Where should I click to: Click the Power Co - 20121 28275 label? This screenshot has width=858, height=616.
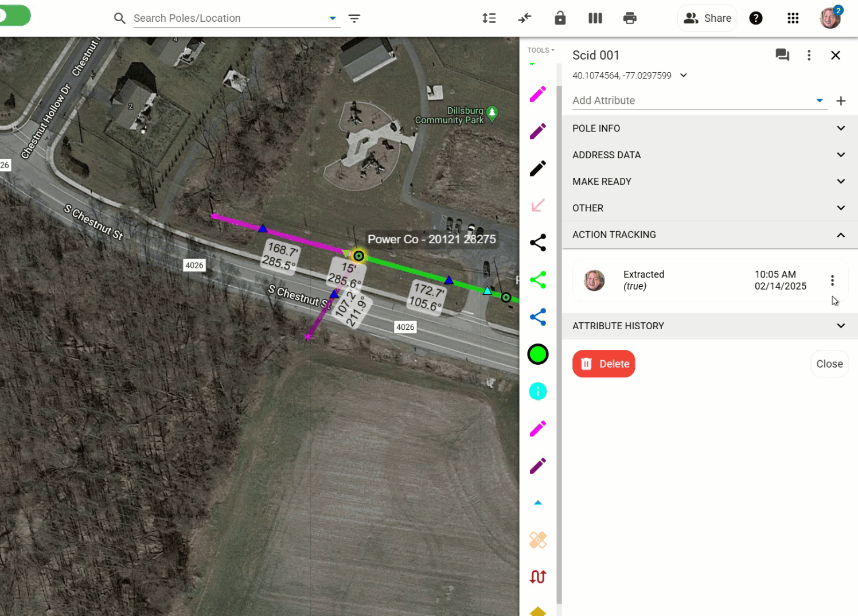pyautogui.click(x=431, y=239)
